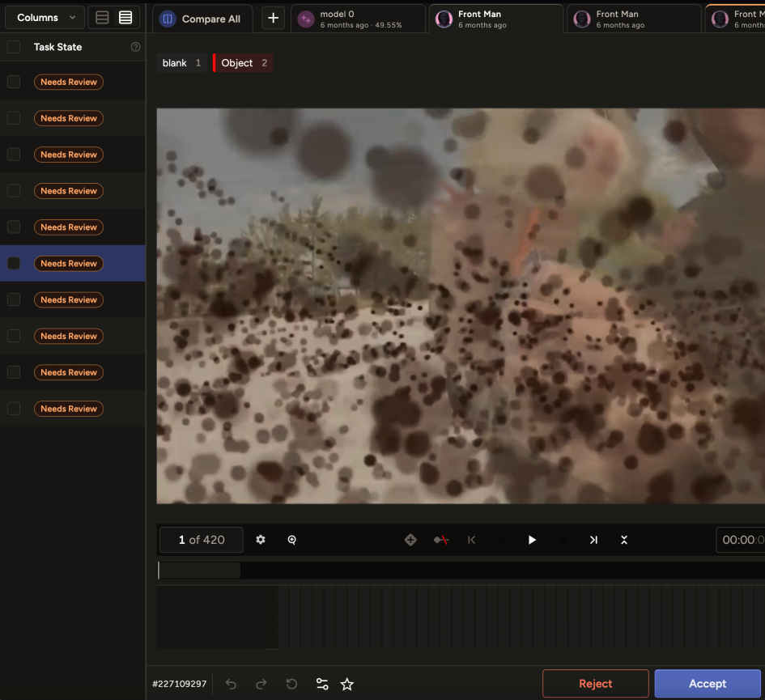Click the help icon beside Task State
Image resolution: width=765 pixels, height=700 pixels.
pyautogui.click(x=135, y=47)
